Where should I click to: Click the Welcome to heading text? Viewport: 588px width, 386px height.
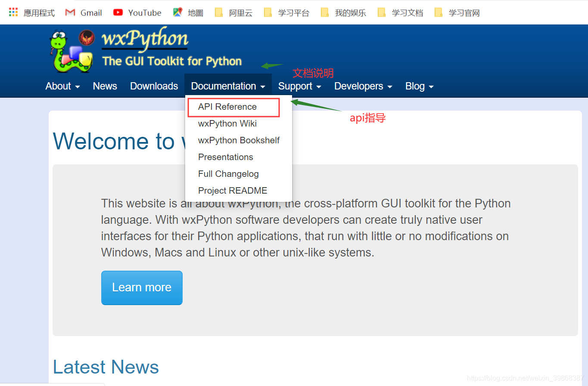[x=114, y=141]
